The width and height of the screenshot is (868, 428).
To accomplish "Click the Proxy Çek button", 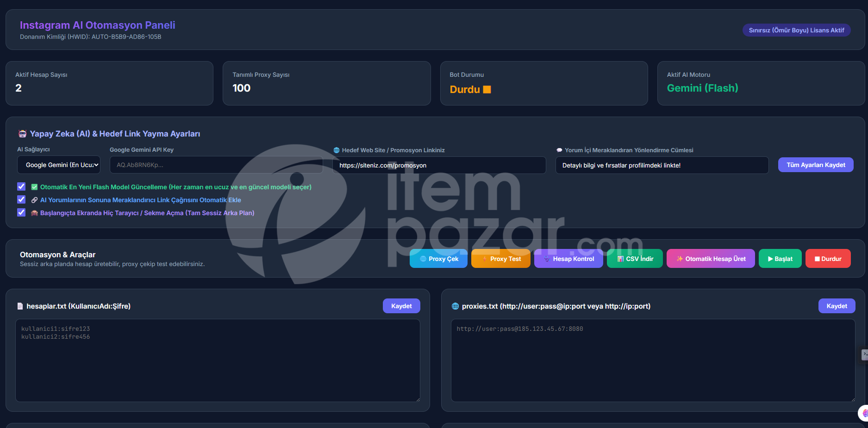I will coord(438,259).
